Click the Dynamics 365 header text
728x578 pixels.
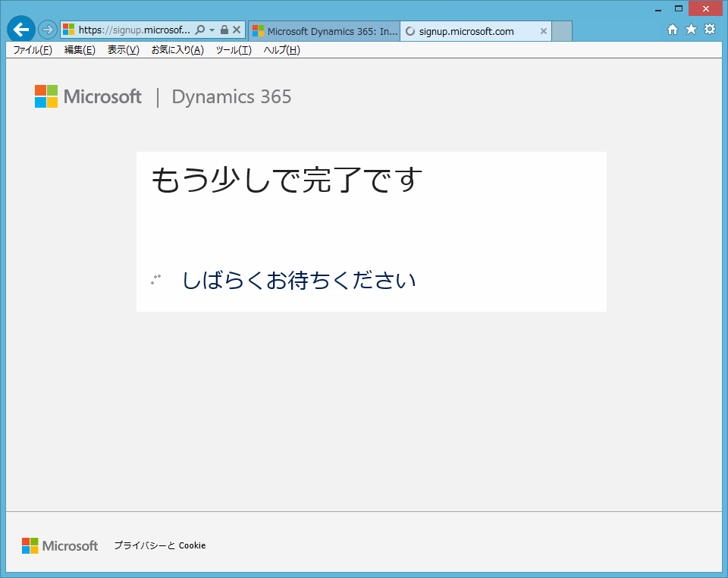[x=232, y=96]
